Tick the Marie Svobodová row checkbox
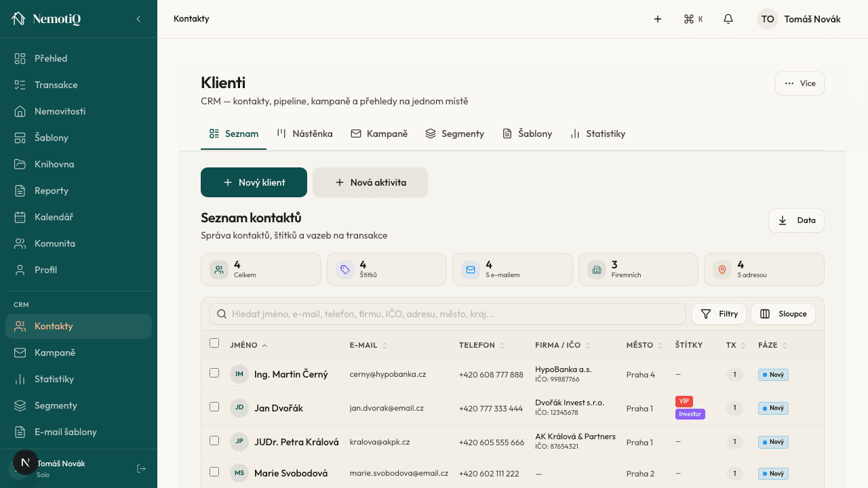The image size is (868, 488). tap(214, 472)
